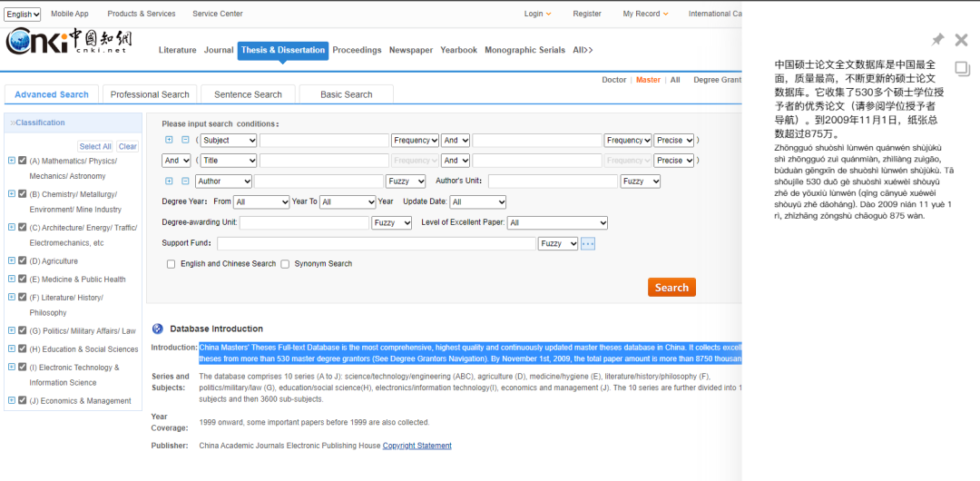The width and height of the screenshot is (980, 481).
Task: Click the minus icon beside Author row
Action: pyautogui.click(x=185, y=181)
